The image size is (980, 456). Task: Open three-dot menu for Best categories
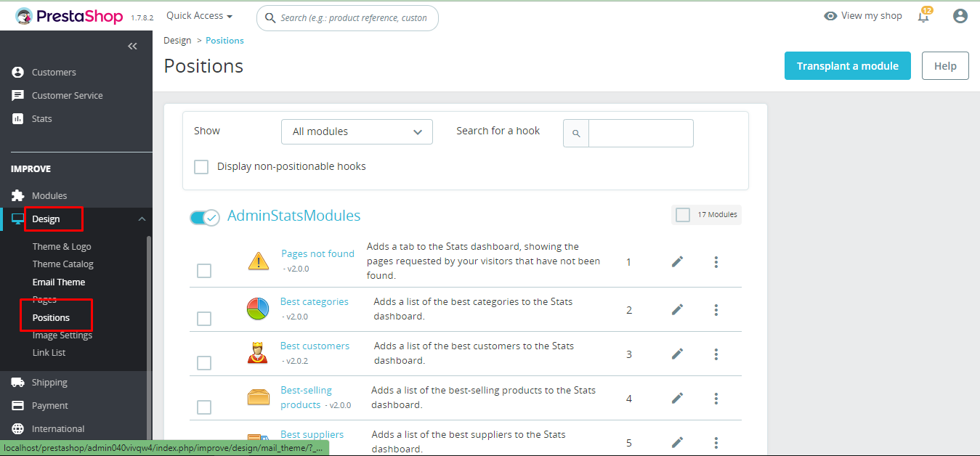[716, 310]
